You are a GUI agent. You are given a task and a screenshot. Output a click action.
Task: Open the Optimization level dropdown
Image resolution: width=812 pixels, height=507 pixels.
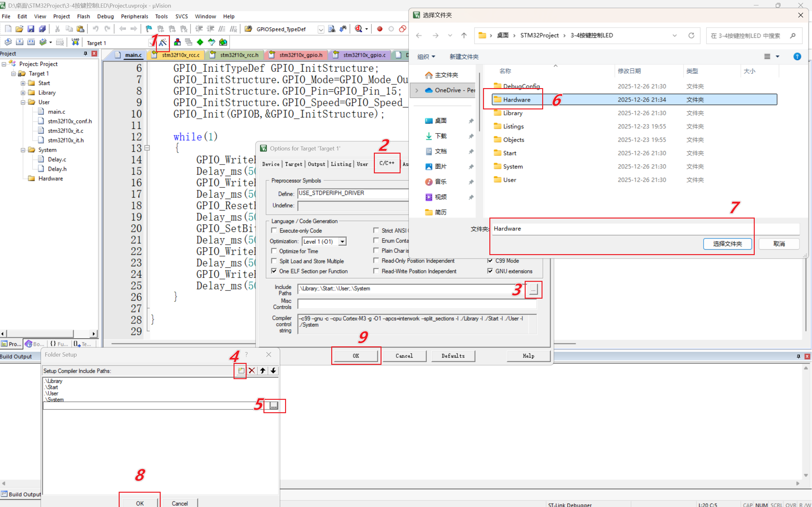click(x=342, y=241)
